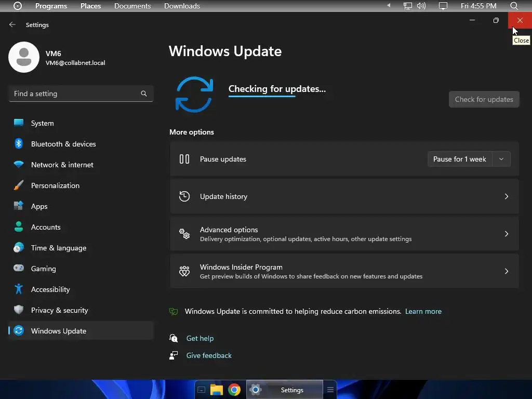The width and height of the screenshot is (532, 399).
Task: Open the Bluetooth & devices icon
Action: [19, 143]
